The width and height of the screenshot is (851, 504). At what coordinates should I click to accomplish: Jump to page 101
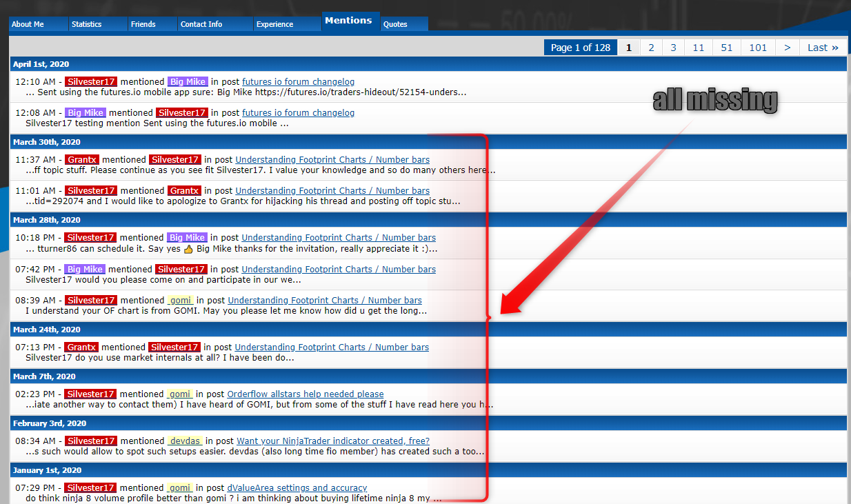[758, 48]
